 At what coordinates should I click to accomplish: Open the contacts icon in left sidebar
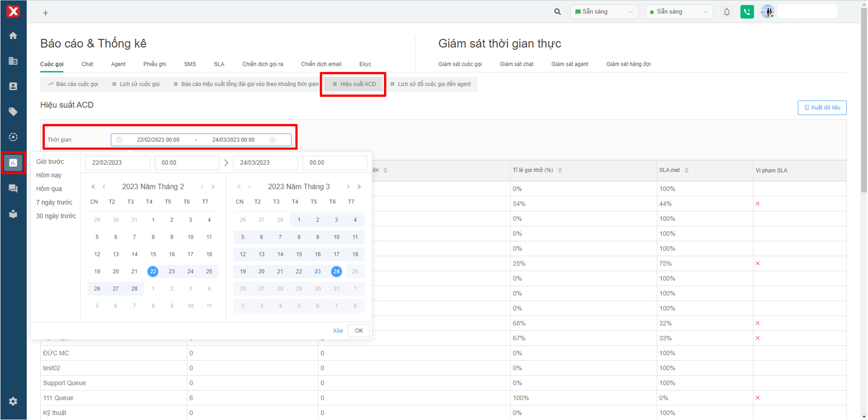click(13, 86)
